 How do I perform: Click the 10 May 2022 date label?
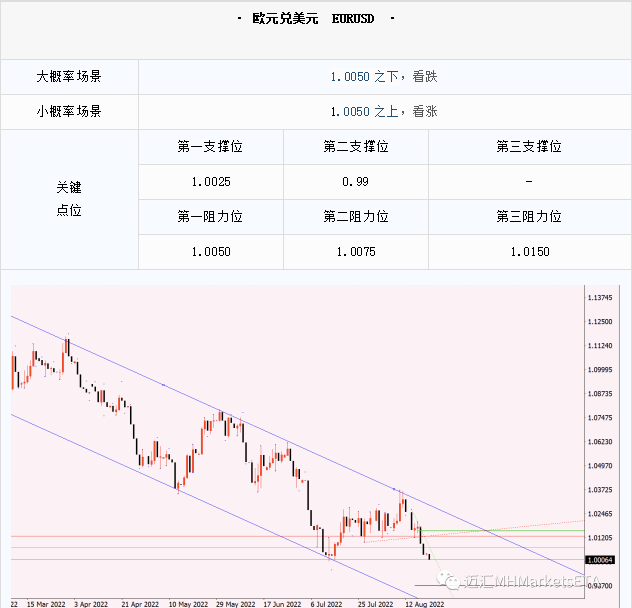pyautogui.click(x=188, y=604)
